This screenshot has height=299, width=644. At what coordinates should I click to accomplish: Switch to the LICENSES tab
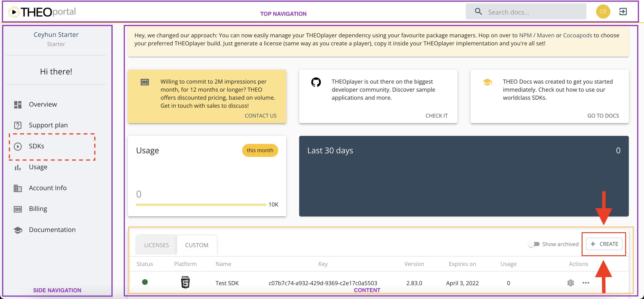(156, 245)
